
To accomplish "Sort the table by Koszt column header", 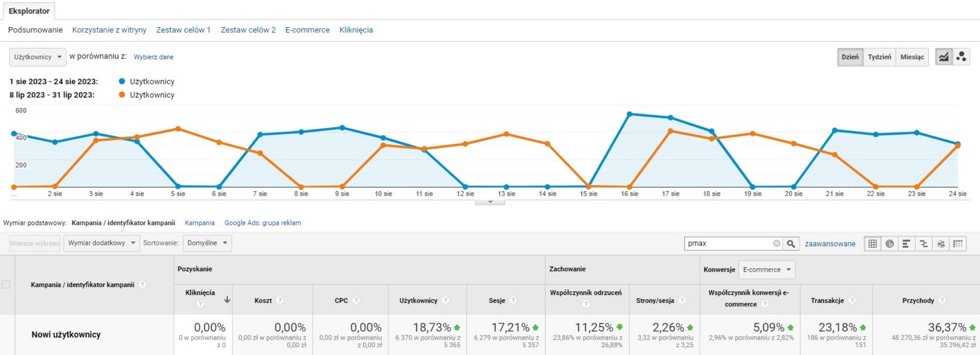I will [263, 301].
